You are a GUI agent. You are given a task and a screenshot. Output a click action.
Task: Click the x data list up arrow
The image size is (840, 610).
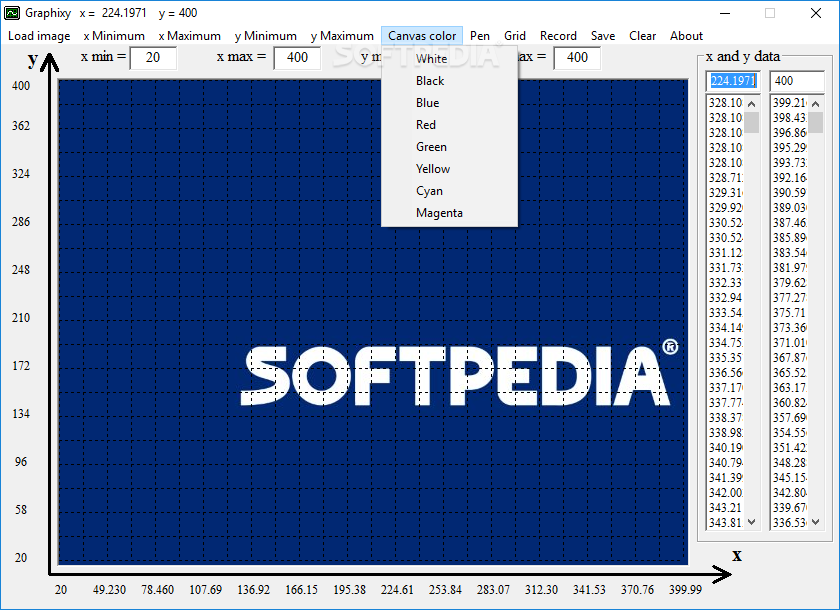(x=752, y=104)
